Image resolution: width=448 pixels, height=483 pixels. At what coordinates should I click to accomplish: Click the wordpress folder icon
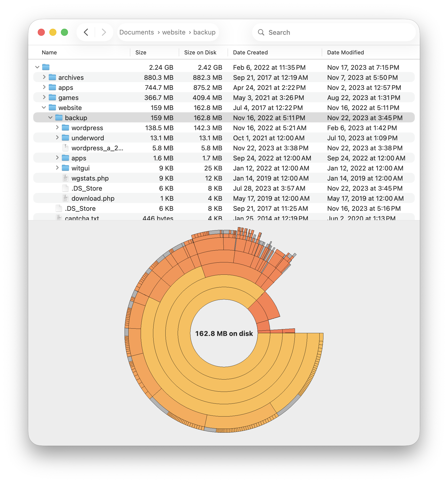[x=66, y=128]
